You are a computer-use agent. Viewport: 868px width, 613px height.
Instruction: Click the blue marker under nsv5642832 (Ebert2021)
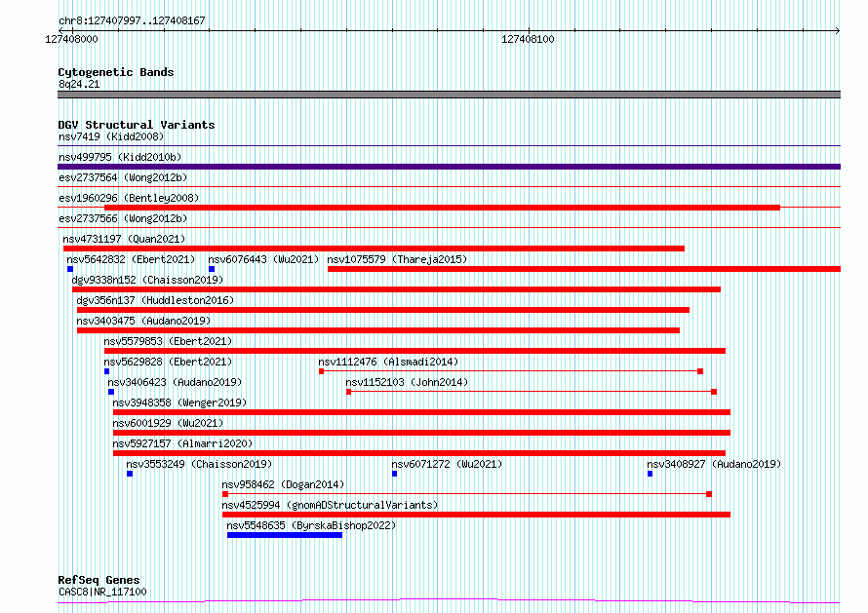coord(70,269)
